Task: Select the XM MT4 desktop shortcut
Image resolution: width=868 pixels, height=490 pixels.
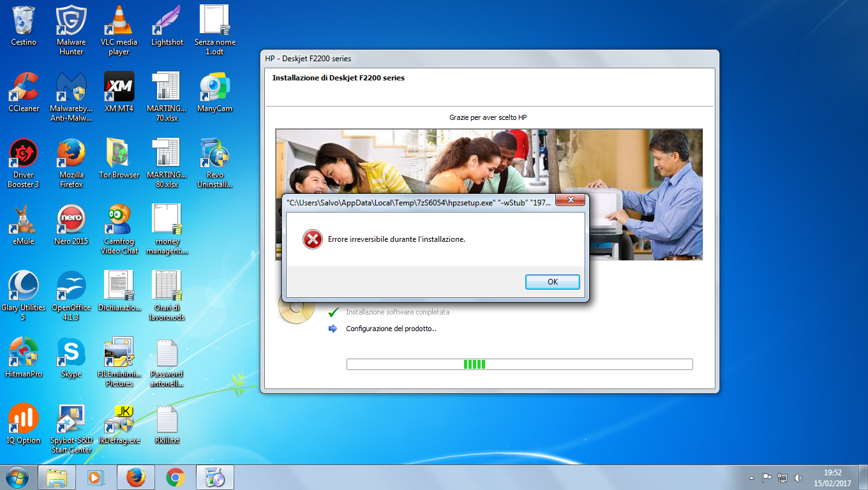Action: point(119,93)
